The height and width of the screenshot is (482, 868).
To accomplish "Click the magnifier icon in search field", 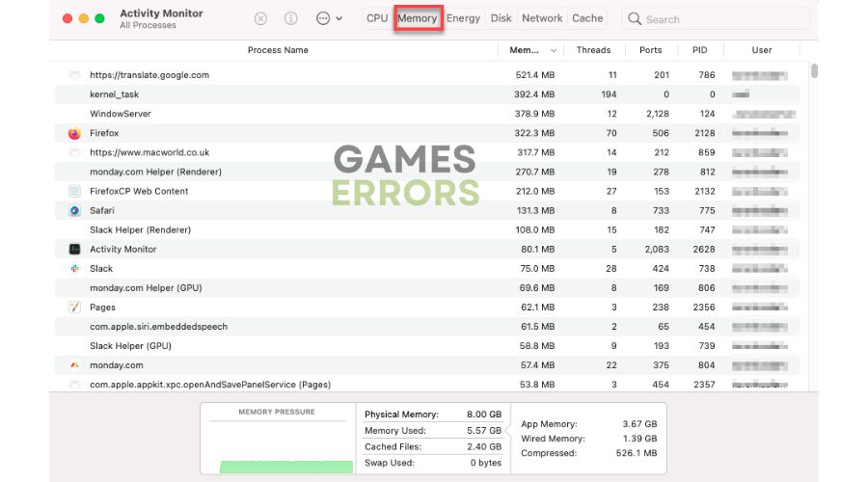I will click(635, 19).
